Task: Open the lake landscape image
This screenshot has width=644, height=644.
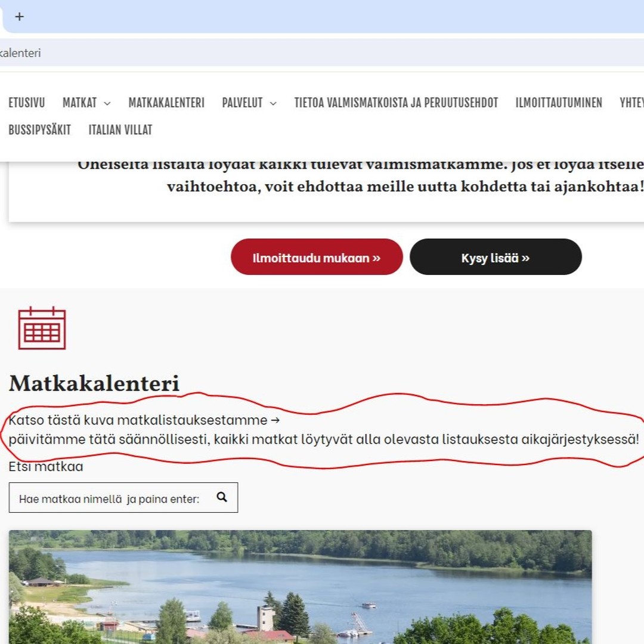Action: coord(300,587)
